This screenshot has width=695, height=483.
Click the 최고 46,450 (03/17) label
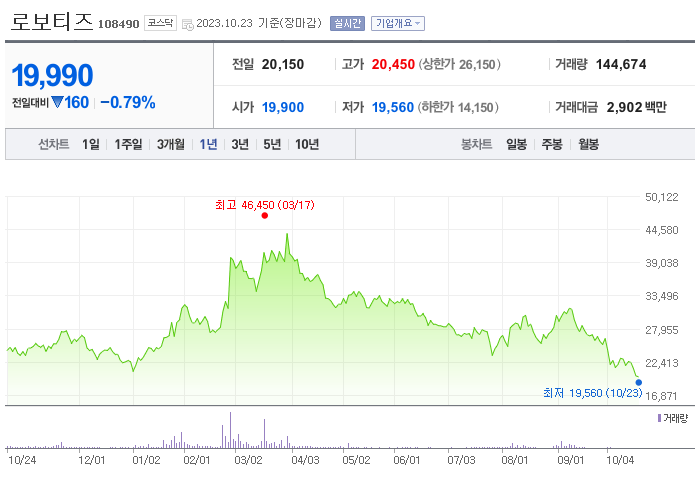(265, 205)
